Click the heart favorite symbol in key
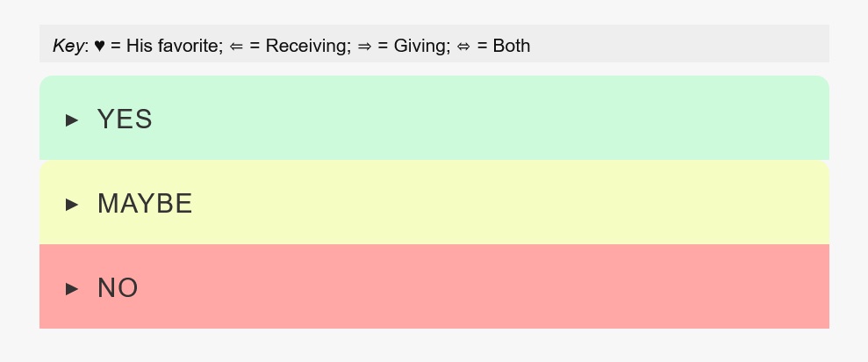 coord(99,46)
